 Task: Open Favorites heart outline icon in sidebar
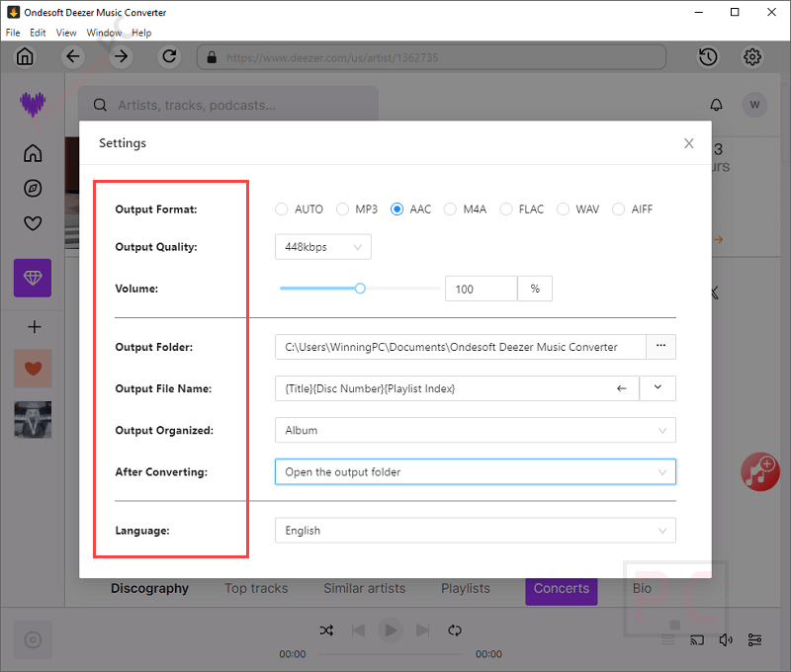(33, 223)
